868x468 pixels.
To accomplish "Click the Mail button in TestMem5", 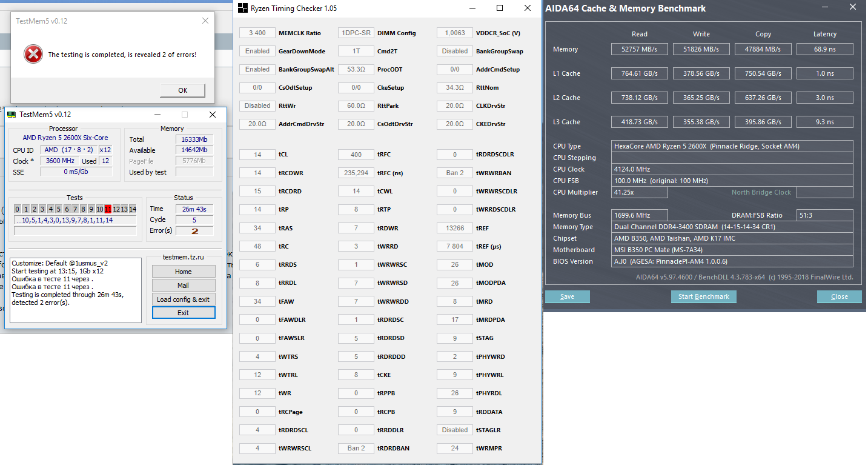I will pos(184,286).
